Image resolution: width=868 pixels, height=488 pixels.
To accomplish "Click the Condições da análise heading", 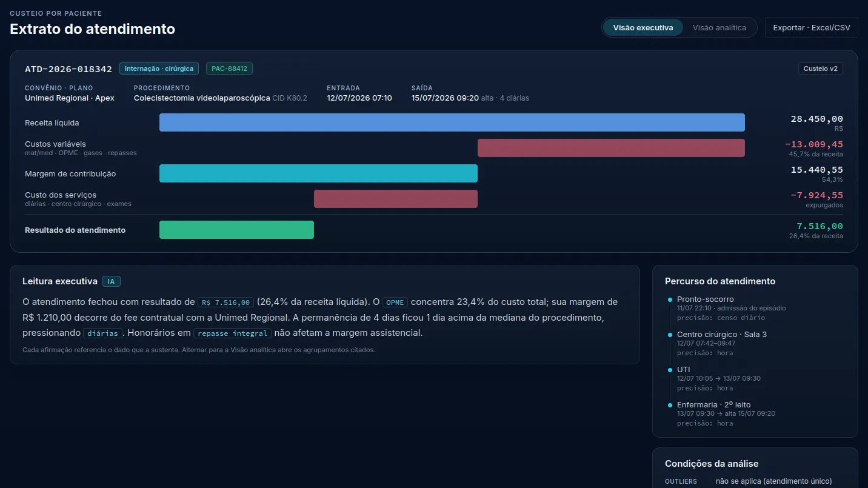I will (x=712, y=464).
